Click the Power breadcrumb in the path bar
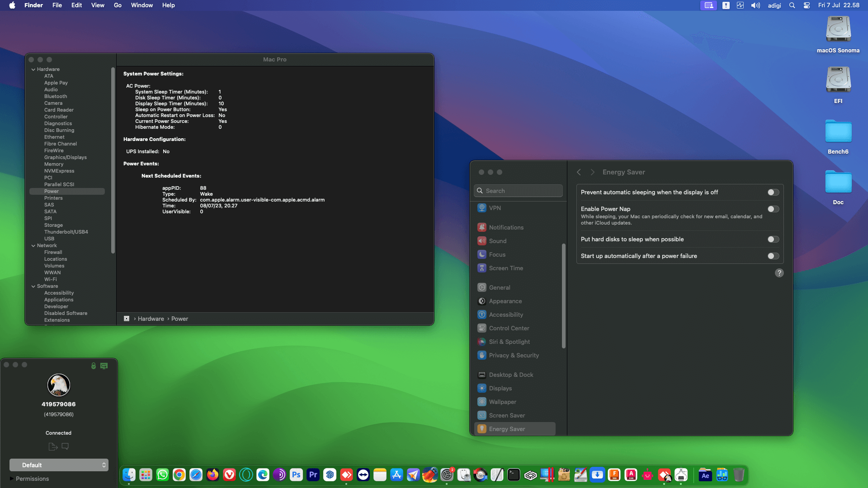 pos(179,319)
